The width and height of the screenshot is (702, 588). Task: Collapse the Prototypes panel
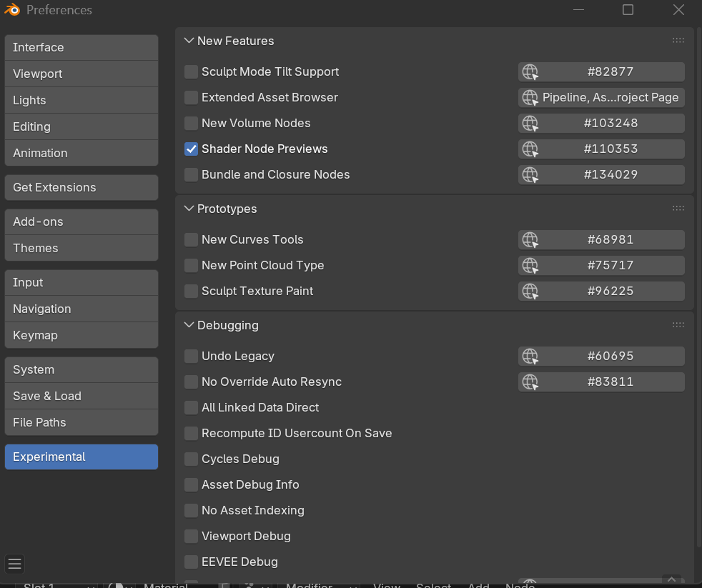(189, 209)
